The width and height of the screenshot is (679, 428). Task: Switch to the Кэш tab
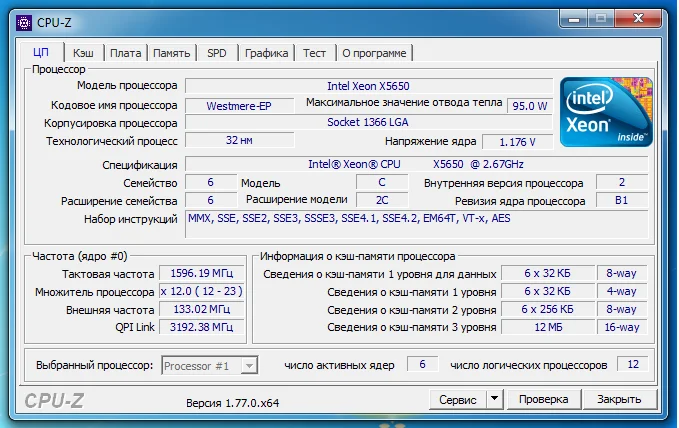(x=83, y=53)
